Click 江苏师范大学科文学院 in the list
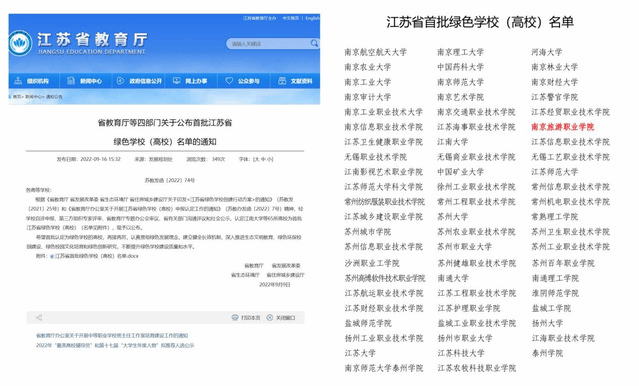Image resolution: width=639 pixels, height=386 pixels. [x=383, y=187]
